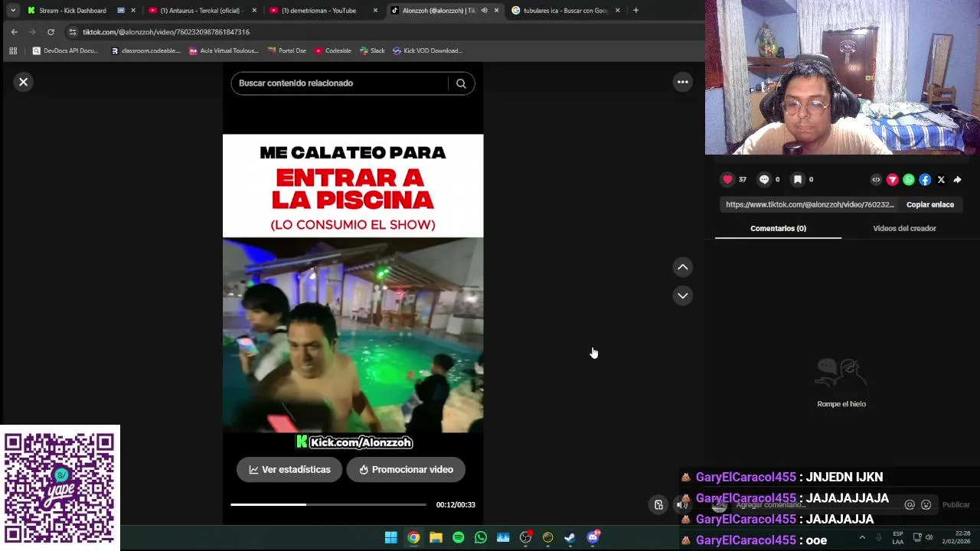Close the TikTok video viewer with X
Viewport: 980px width, 551px height.
tap(24, 82)
